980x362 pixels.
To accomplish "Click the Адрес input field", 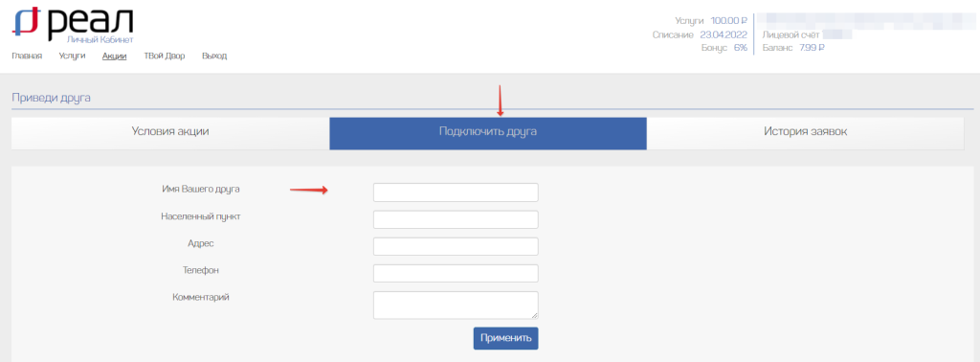I will coord(456,246).
